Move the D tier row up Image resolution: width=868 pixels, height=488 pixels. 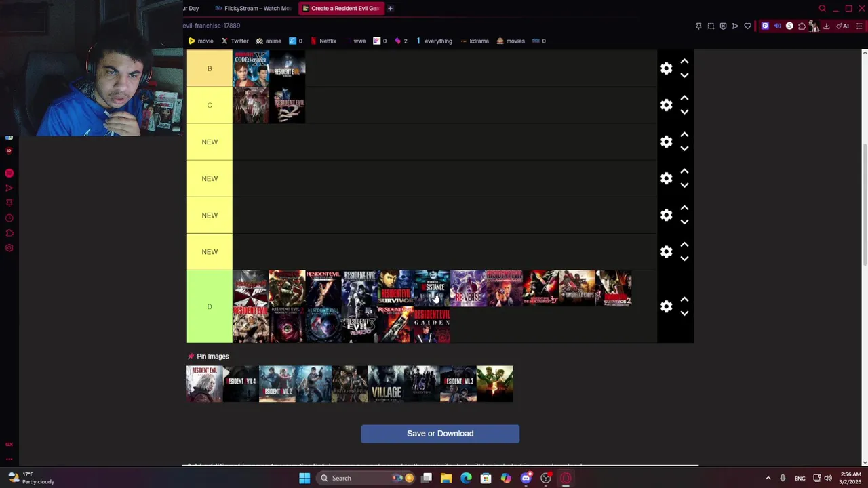coord(684,300)
